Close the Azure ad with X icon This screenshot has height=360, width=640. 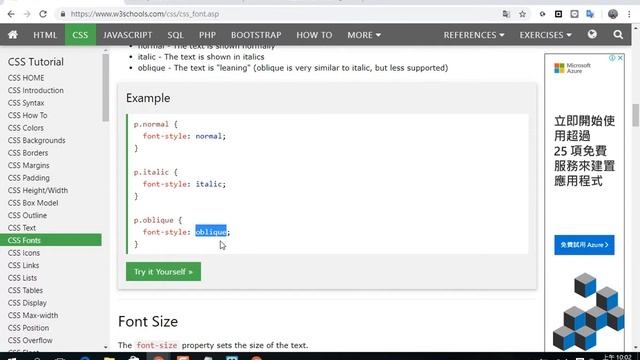[x=620, y=58]
